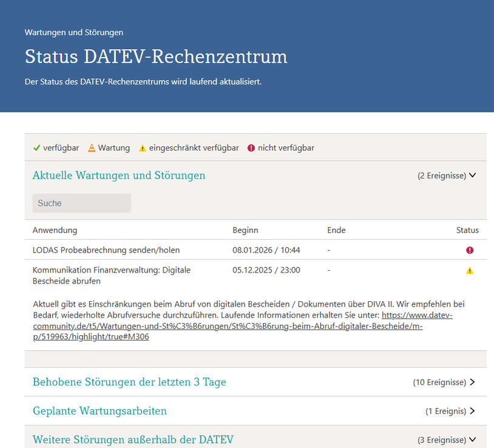494x448 pixels.
Task: Click the red nicht verfügbar legend icon
Action: (251, 148)
